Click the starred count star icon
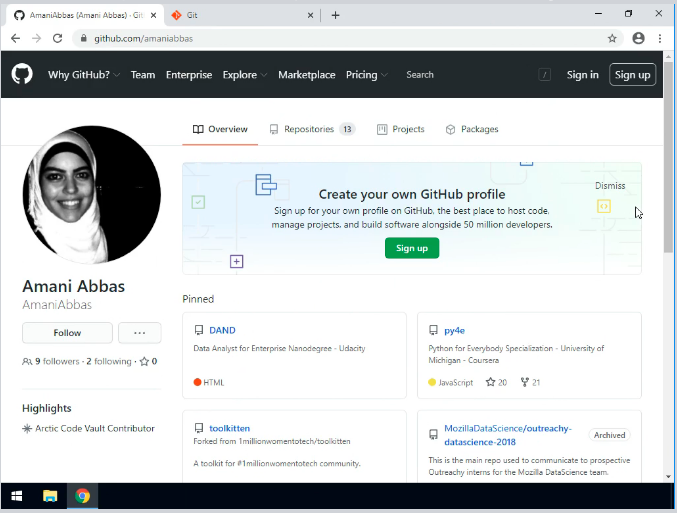 (144, 361)
